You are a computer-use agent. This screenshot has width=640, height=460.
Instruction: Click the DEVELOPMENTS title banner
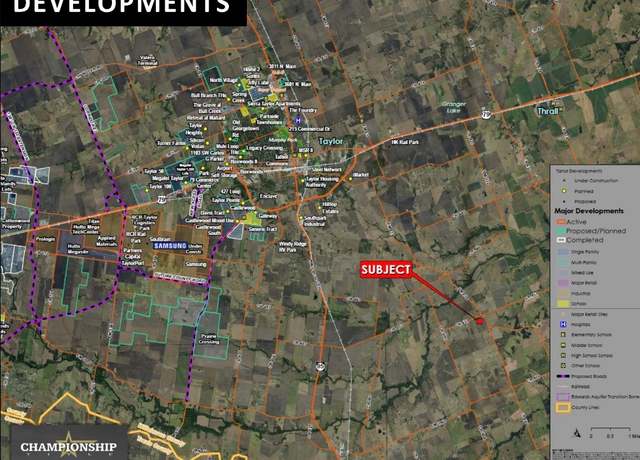pos(122,11)
